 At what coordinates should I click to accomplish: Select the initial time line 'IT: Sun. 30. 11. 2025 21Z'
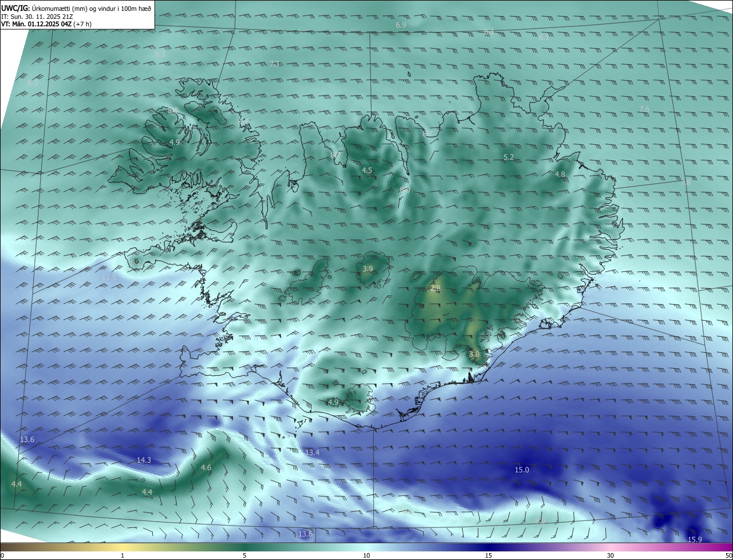[38, 16]
